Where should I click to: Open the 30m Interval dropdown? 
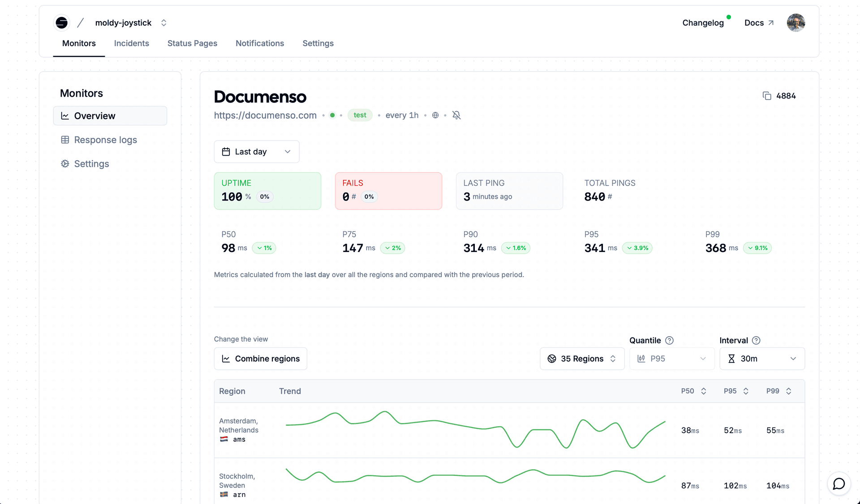[x=762, y=359]
